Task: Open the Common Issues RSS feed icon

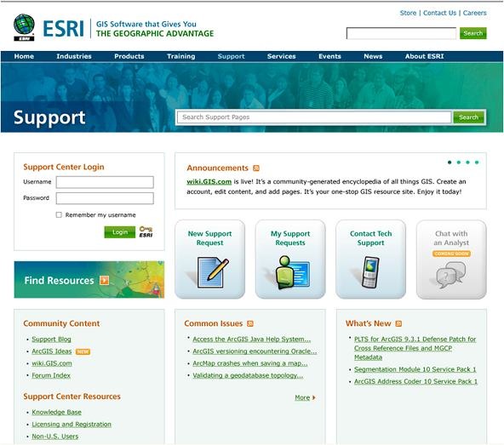Action: [x=250, y=323]
